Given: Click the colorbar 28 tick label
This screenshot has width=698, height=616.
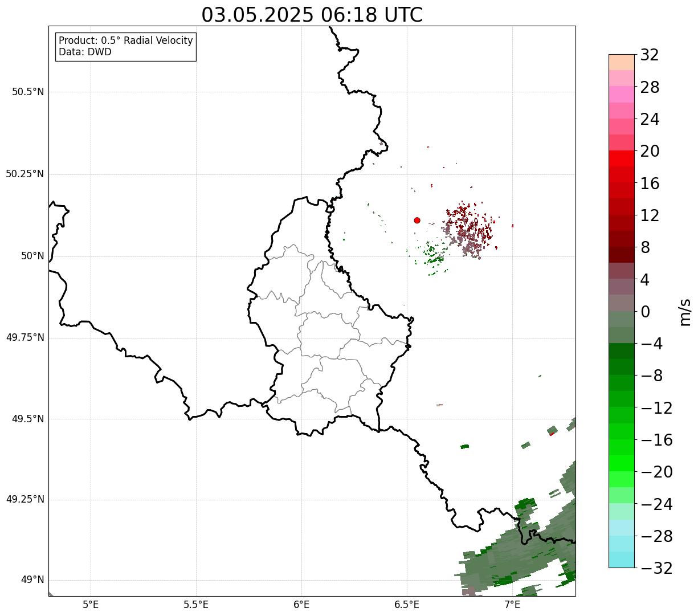Looking at the screenshot, I should point(650,88).
